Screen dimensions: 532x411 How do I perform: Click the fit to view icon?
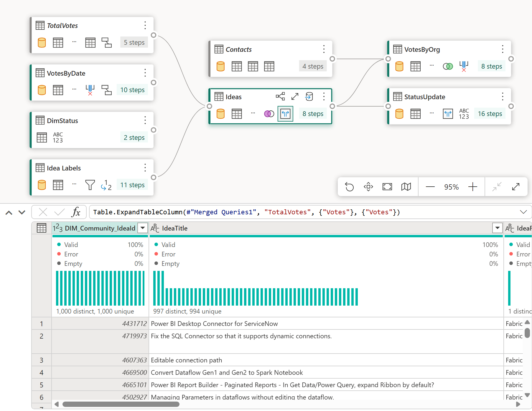[387, 187]
